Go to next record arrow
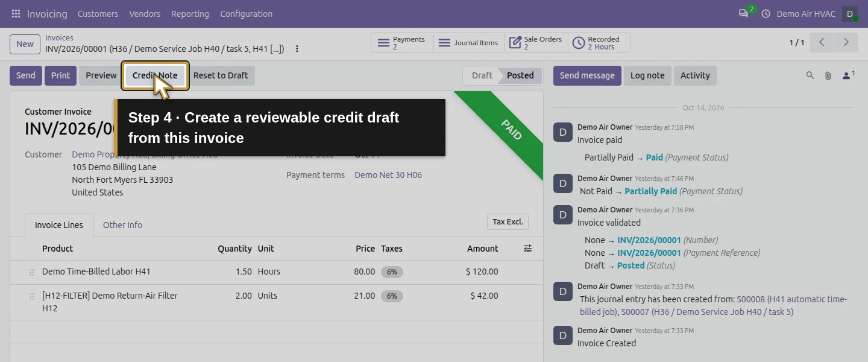Viewport: 868px width, 362px height. point(846,42)
